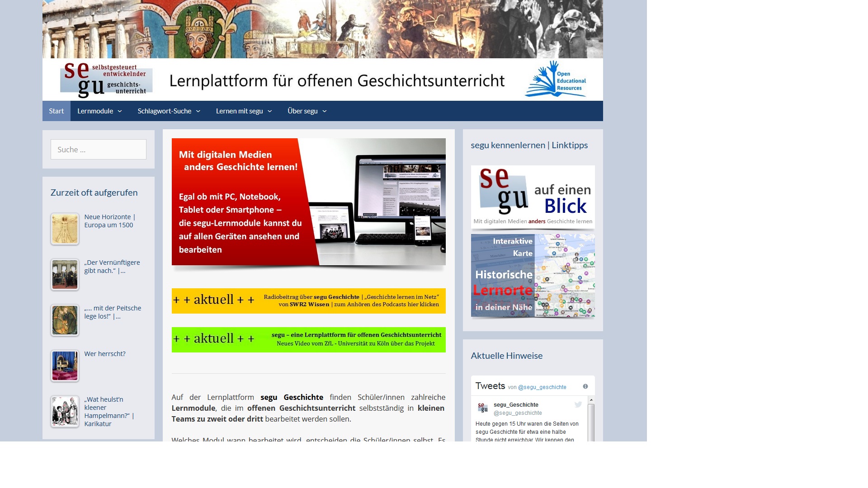The width and height of the screenshot is (868, 488).
Task: Expand the Lernen mit segu chevron
Action: [270, 111]
